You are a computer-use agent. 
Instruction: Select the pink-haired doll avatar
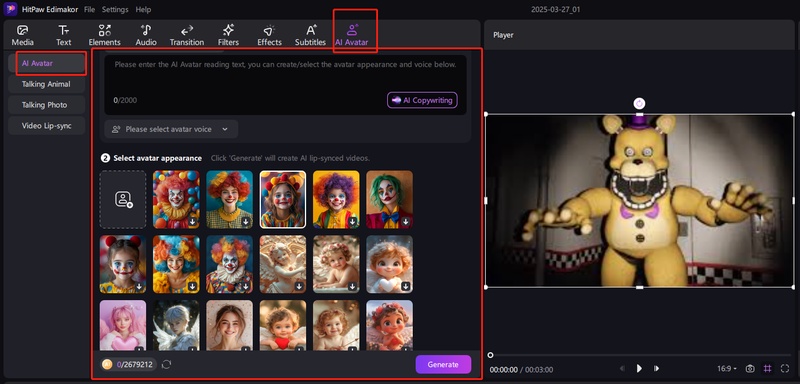[123, 325]
